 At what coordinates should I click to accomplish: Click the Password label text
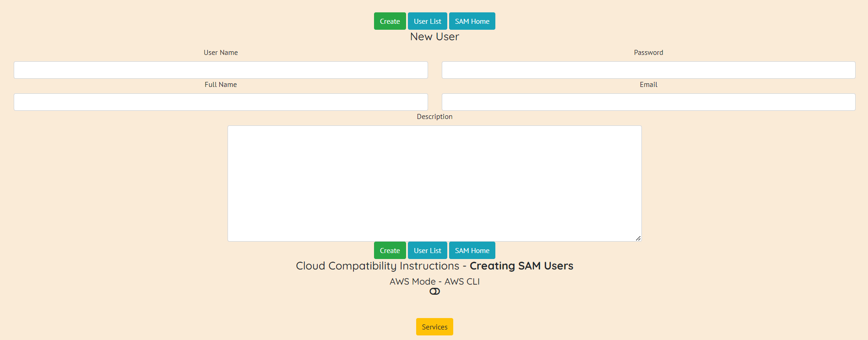[648, 53]
